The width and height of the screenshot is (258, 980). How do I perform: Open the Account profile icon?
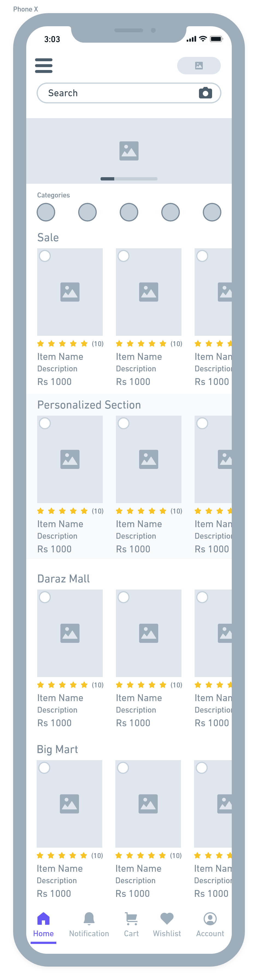210,919
